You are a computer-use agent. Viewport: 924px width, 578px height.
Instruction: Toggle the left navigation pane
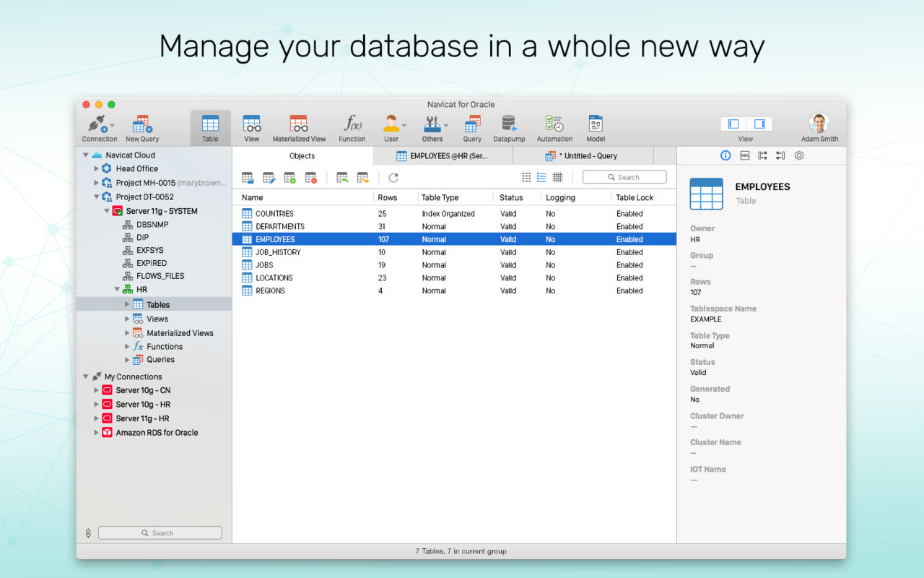733,124
